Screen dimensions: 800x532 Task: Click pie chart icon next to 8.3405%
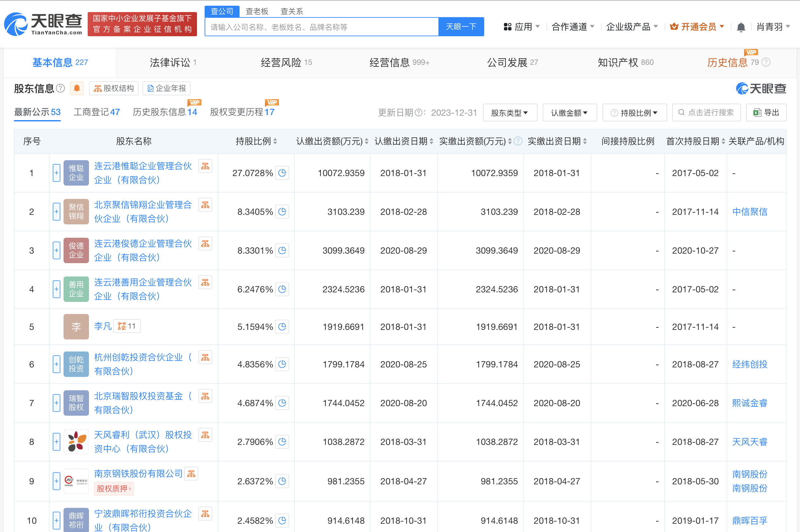click(x=282, y=212)
